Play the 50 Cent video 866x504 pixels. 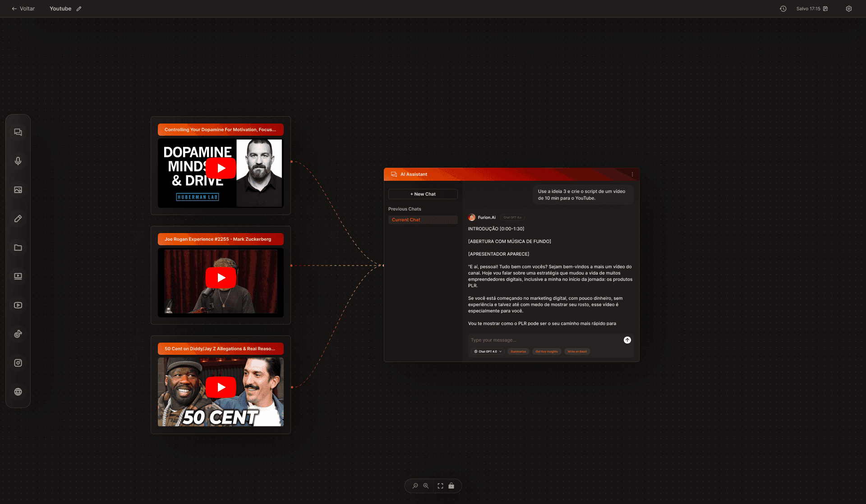[x=221, y=387]
